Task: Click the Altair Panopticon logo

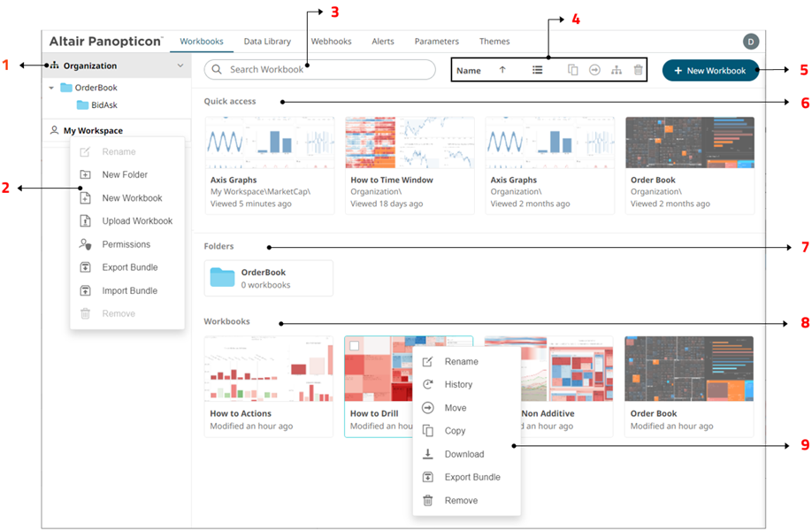Action: [105, 42]
